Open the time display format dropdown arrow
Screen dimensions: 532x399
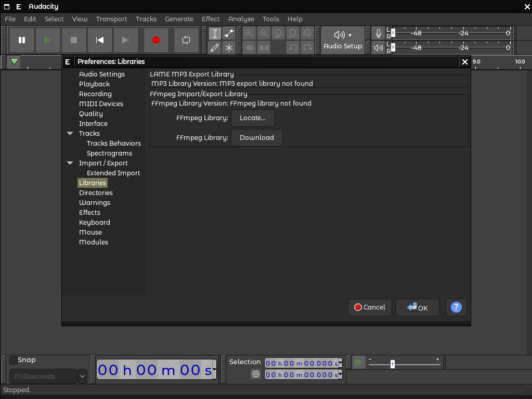click(x=214, y=369)
